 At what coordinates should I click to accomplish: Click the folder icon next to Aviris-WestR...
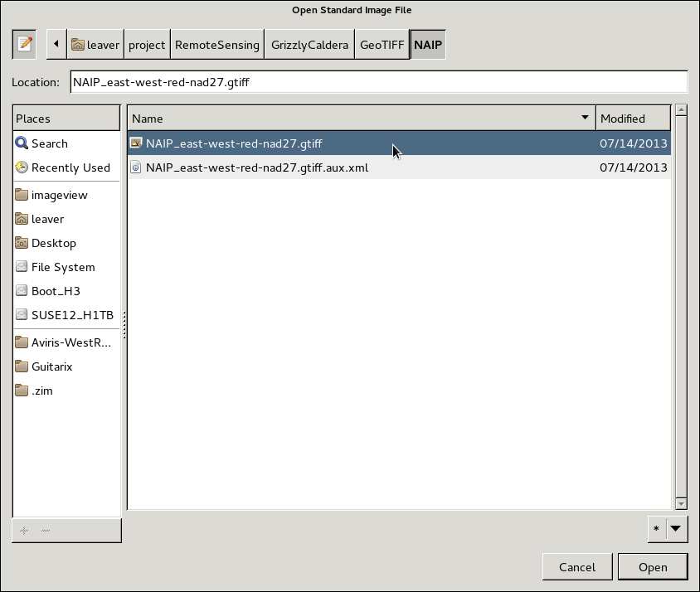coord(22,342)
